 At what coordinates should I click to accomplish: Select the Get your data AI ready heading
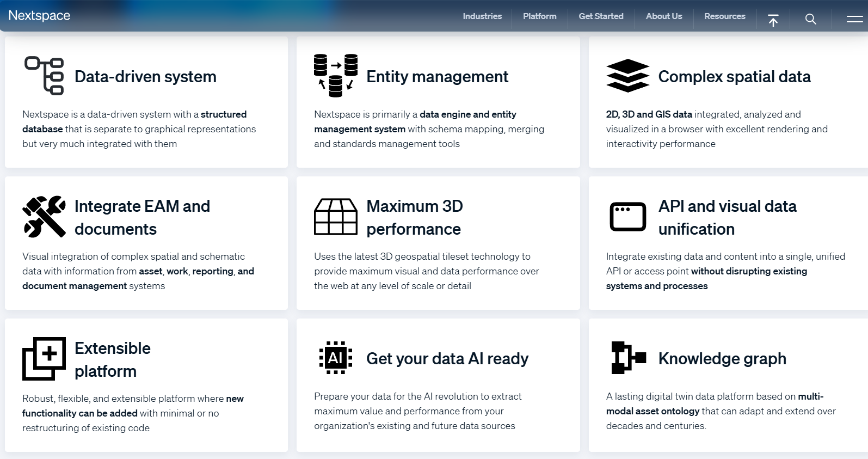click(x=447, y=359)
